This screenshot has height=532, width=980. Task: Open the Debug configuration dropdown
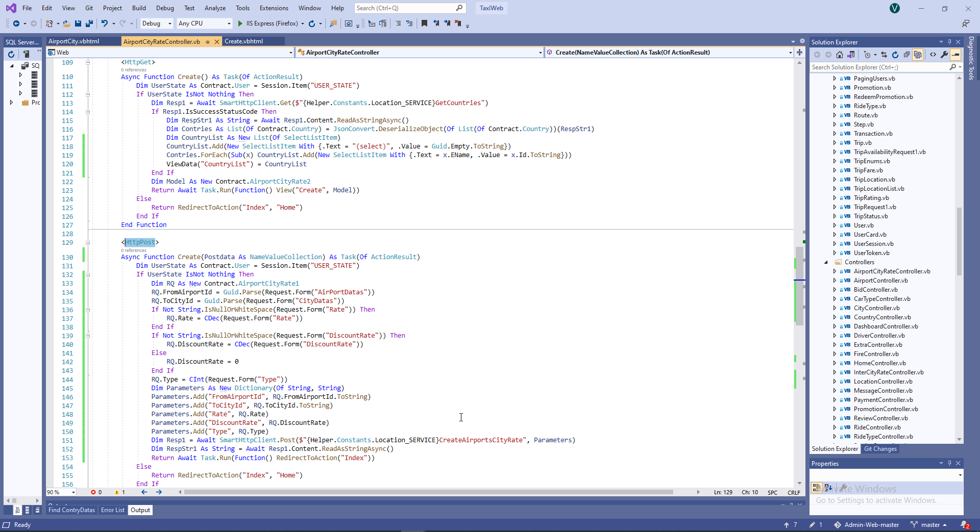click(157, 23)
